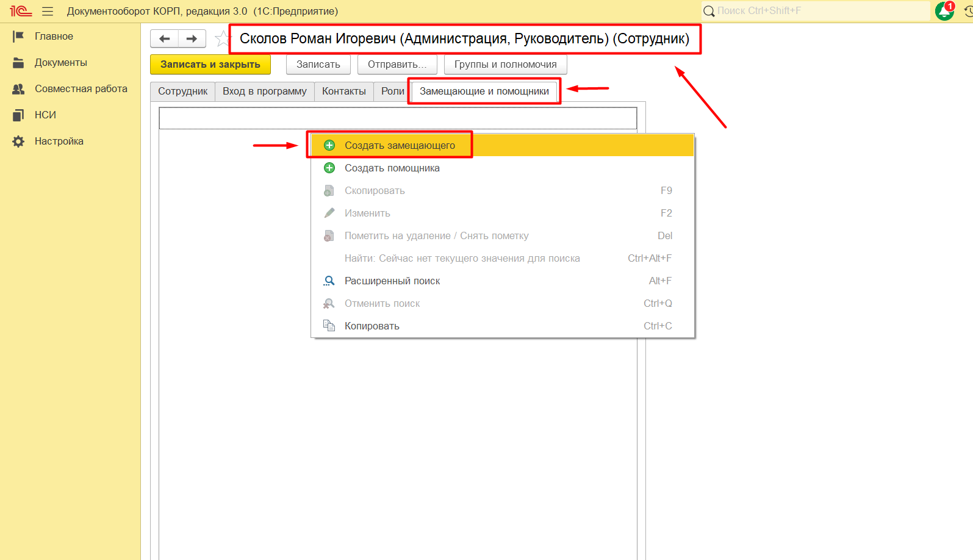Switch to the Контакты tab
Screen dimensions: 973x560
pos(344,92)
